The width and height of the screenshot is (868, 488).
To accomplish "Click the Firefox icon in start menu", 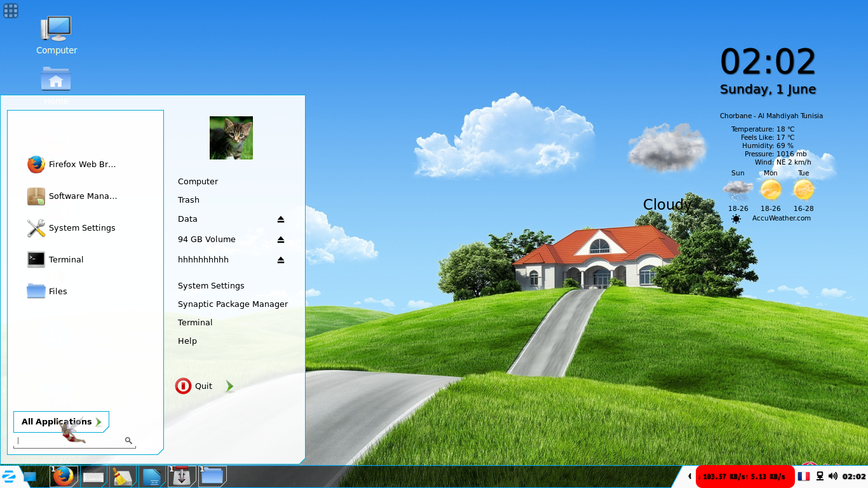I will coord(36,165).
